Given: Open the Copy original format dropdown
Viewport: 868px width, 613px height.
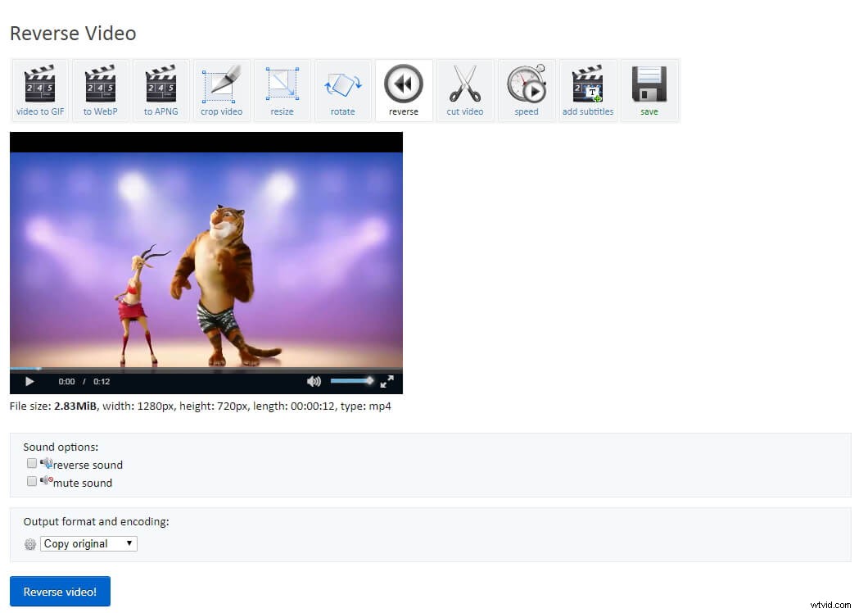Looking at the screenshot, I should pos(88,543).
